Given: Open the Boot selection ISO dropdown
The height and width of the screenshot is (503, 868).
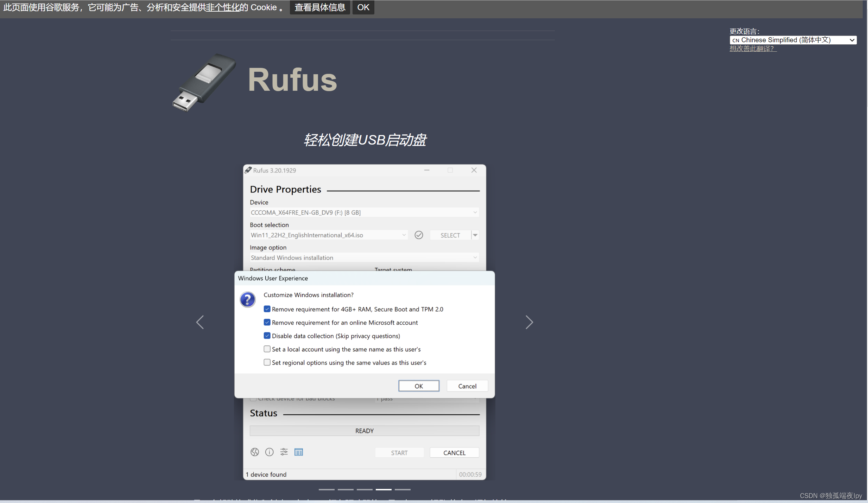Looking at the screenshot, I should click(x=329, y=235).
